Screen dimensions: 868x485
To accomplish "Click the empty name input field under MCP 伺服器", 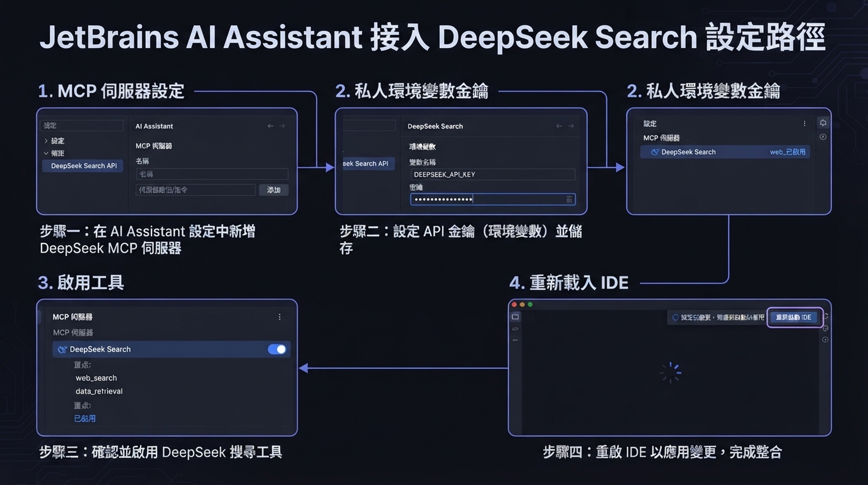I will point(212,174).
